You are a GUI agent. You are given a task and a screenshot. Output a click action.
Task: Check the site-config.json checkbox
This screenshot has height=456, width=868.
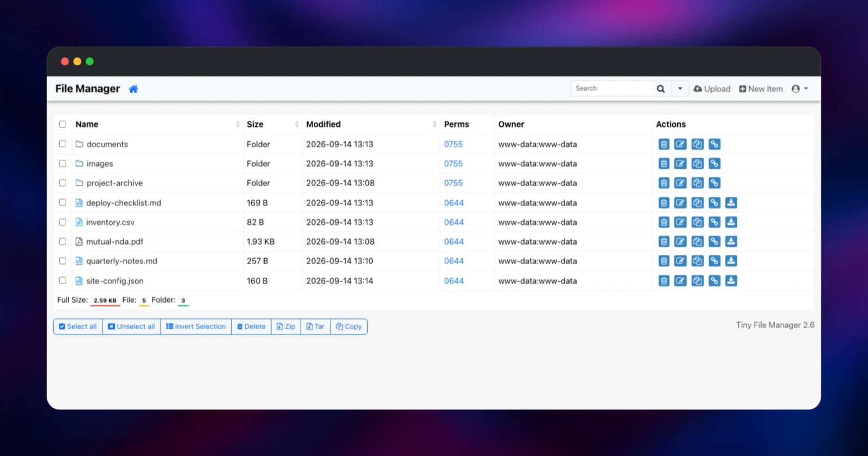pos(62,280)
